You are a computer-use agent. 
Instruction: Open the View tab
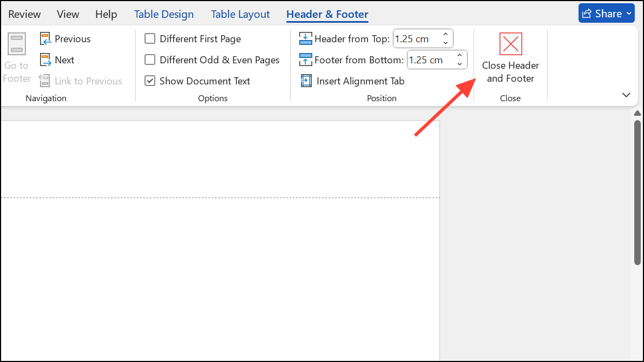[68, 14]
